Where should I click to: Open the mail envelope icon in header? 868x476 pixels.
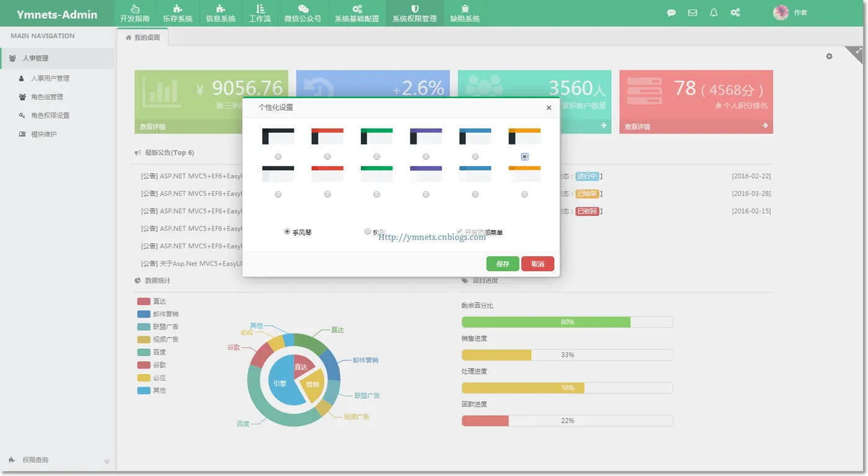(x=693, y=12)
